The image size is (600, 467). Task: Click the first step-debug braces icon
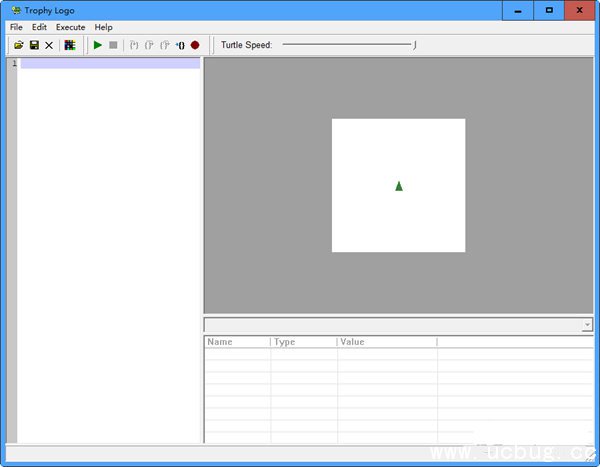pos(134,45)
